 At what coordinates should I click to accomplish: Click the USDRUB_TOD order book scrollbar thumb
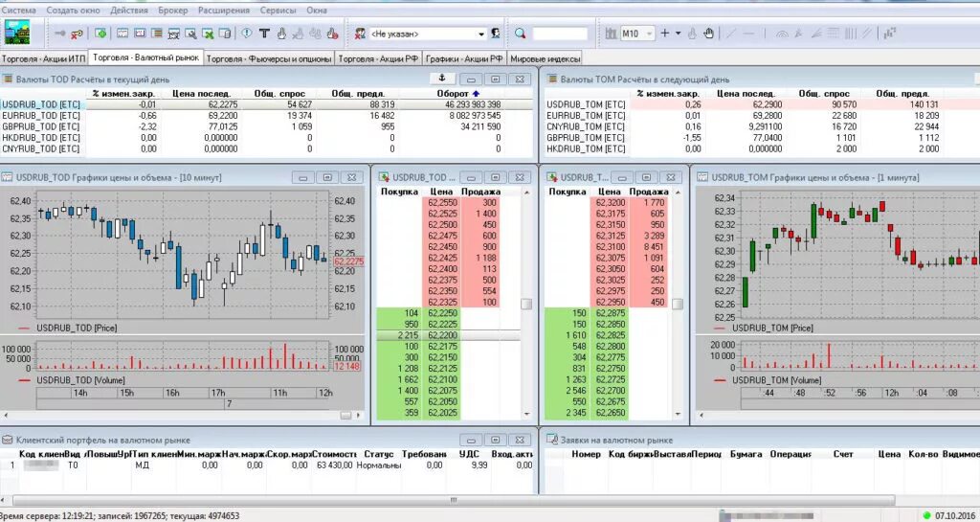point(526,304)
